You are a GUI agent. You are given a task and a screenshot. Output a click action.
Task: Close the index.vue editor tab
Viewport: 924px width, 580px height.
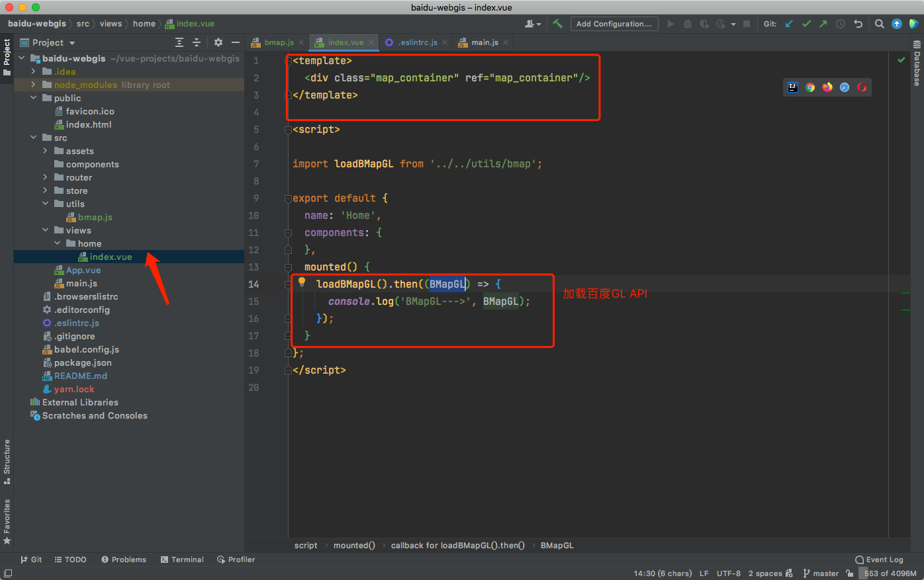coord(371,42)
